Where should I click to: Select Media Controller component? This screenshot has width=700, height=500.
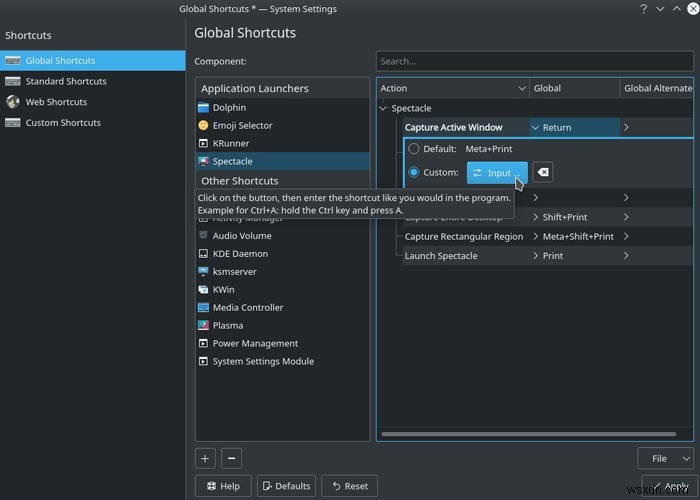coord(283,307)
